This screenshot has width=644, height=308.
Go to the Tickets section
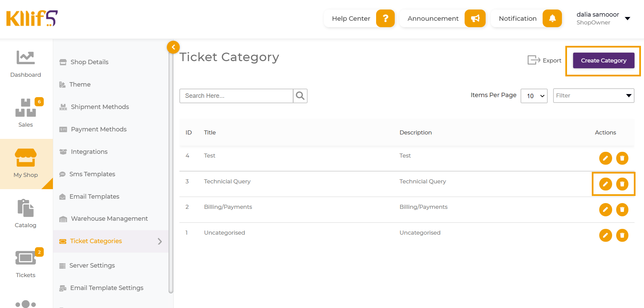pos(26,264)
